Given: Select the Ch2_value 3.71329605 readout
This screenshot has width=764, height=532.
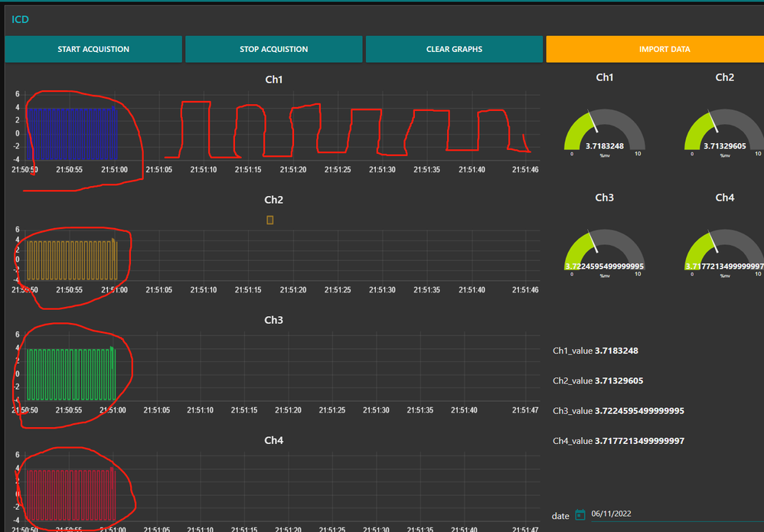Looking at the screenshot, I should point(598,381).
